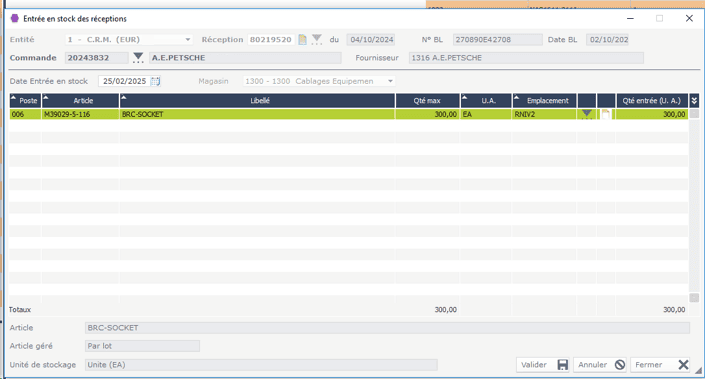Screen dimensions: 705x379
Task: Open the document icon beside Réception number
Action: tap(303, 40)
